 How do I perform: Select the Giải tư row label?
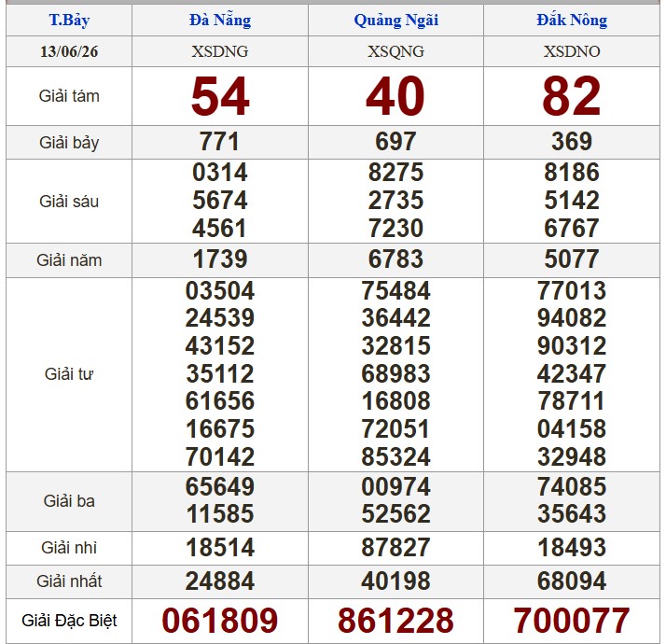(69, 374)
